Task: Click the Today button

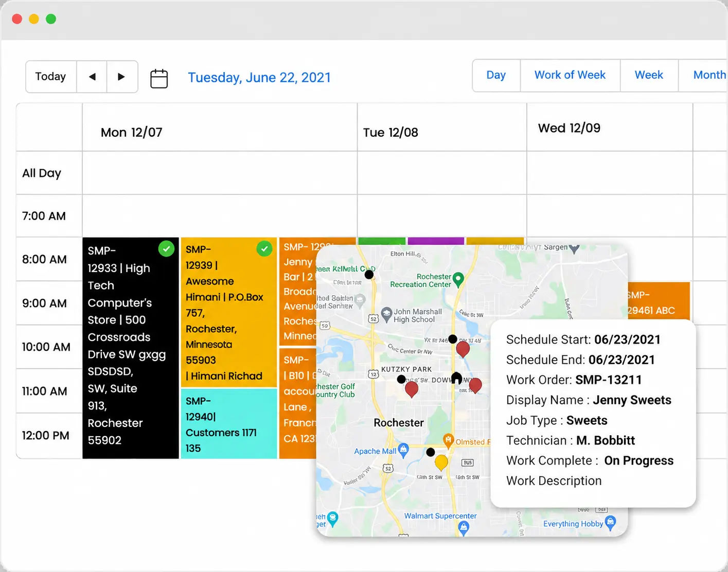Action: [50, 77]
